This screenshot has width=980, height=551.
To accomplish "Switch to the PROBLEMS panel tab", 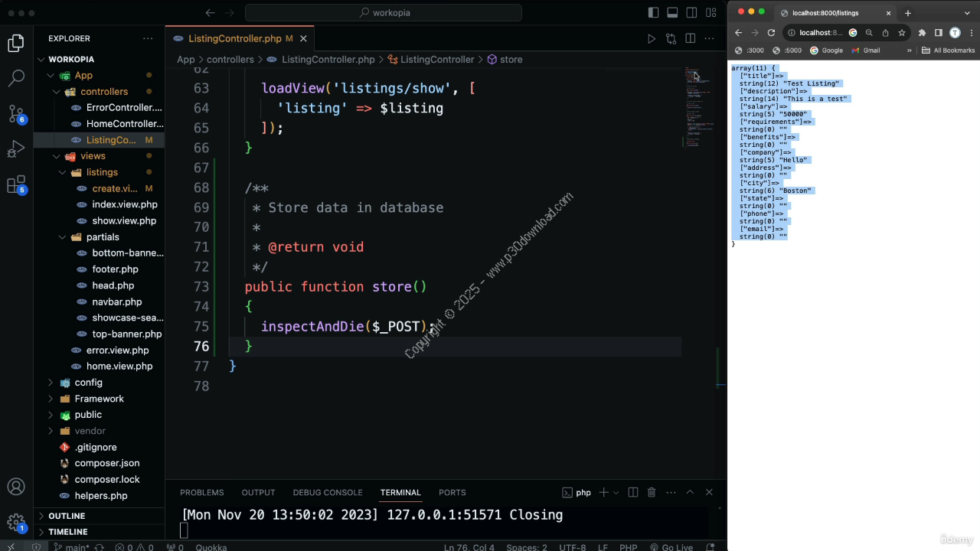I will 202,492.
